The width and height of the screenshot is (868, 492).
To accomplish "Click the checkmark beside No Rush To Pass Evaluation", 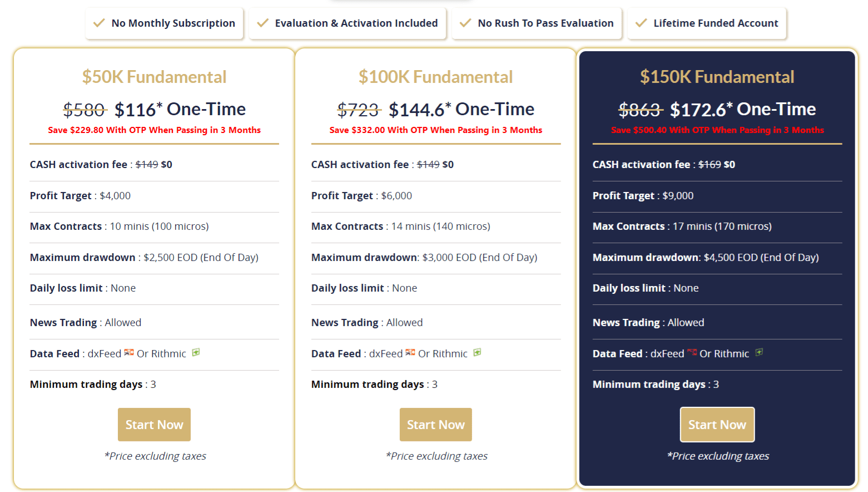I will 465,23.
